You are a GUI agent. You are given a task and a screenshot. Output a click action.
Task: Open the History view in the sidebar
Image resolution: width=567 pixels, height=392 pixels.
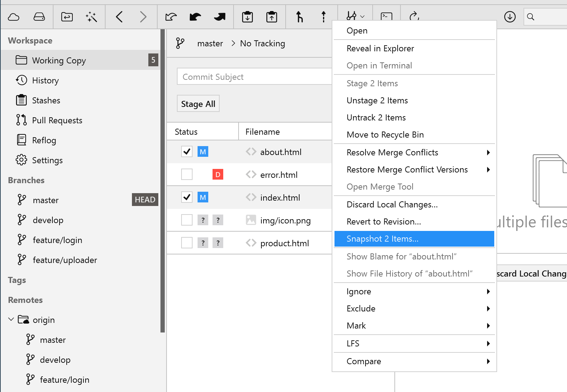tap(45, 81)
